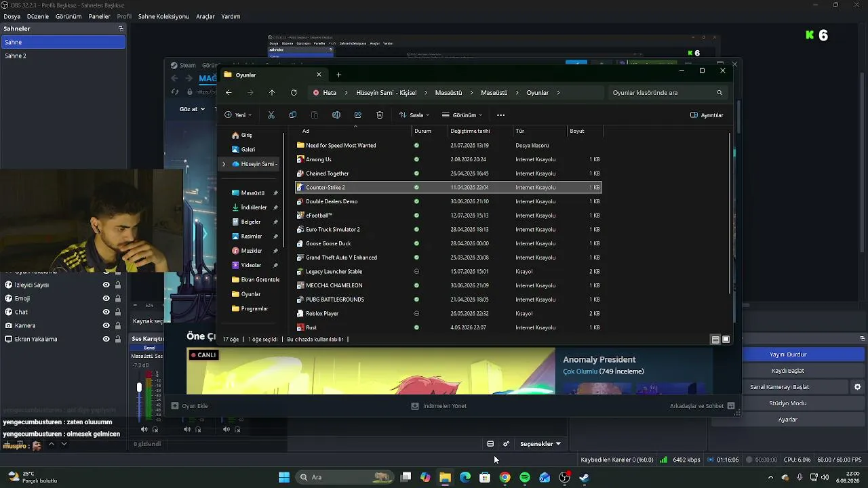Expand the chevron after Hata in address bar
The height and width of the screenshot is (488, 868).
pyautogui.click(x=347, y=93)
